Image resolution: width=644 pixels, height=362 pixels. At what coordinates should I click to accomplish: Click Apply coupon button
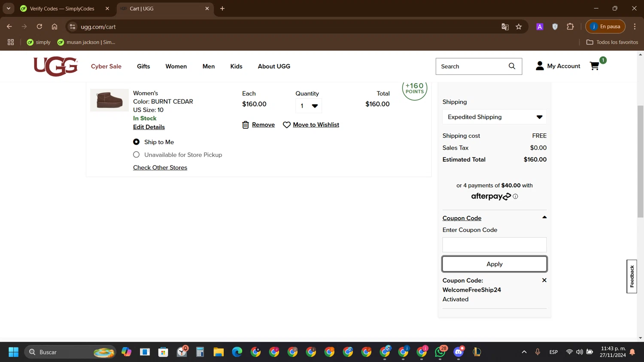coord(495,264)
